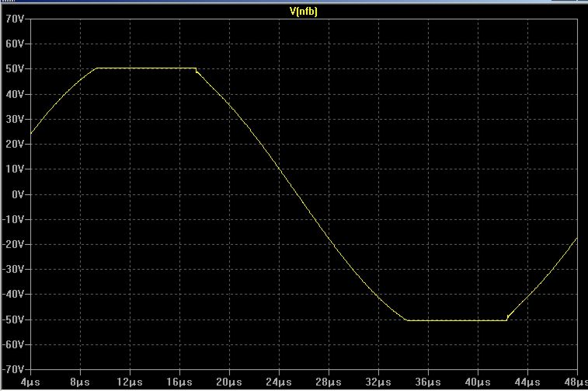Click the -20V vertical axis label

pos(13,244)
